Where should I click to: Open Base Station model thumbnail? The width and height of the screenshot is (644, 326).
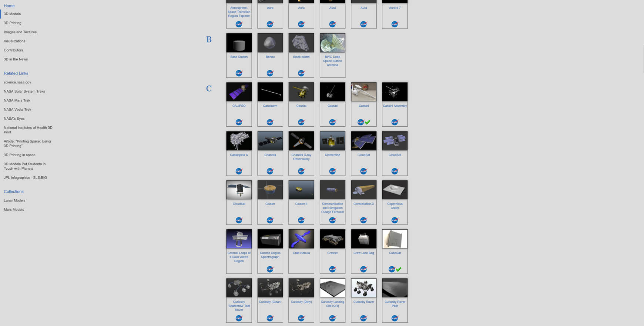tap(239, 43)
